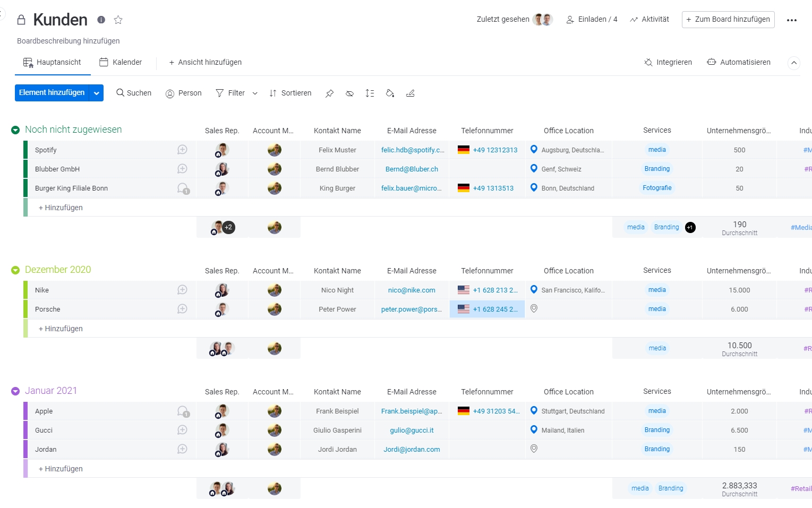Click the board info icon beside Kunden
Viewport: 812px width, 508px height.
click(x=101, y=20)
